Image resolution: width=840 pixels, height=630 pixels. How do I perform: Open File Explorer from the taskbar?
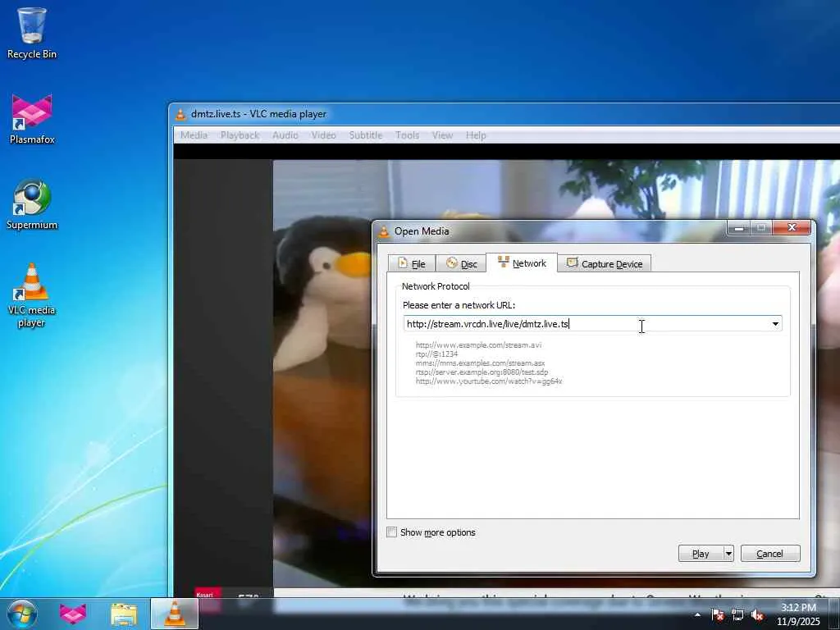coord(124,614)
